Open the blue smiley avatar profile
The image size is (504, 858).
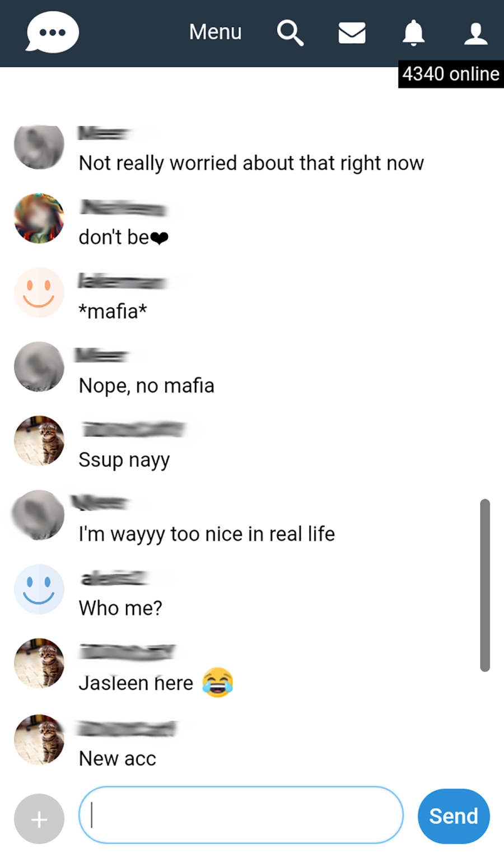tap(39, 589)
